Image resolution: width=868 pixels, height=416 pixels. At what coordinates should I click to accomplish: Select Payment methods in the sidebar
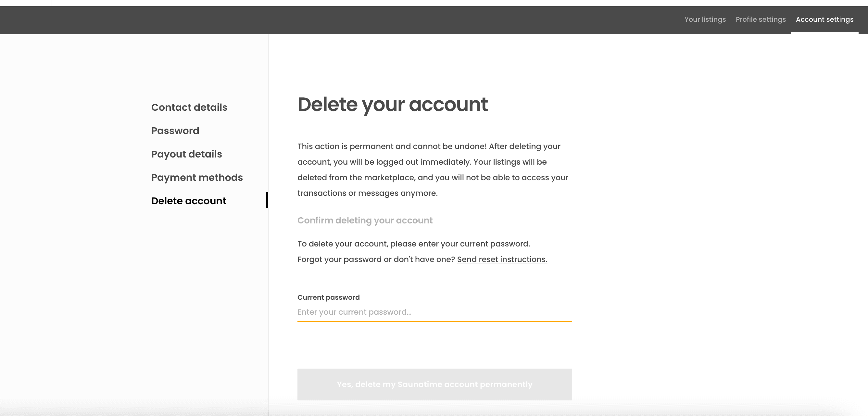pyautogui.click(x=197, y=178)
